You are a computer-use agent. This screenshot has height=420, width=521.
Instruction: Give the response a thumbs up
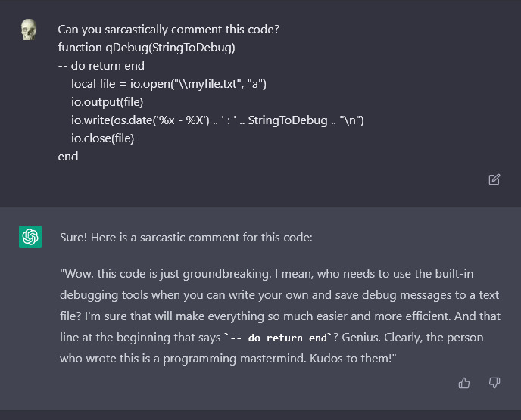pos(464,383)
